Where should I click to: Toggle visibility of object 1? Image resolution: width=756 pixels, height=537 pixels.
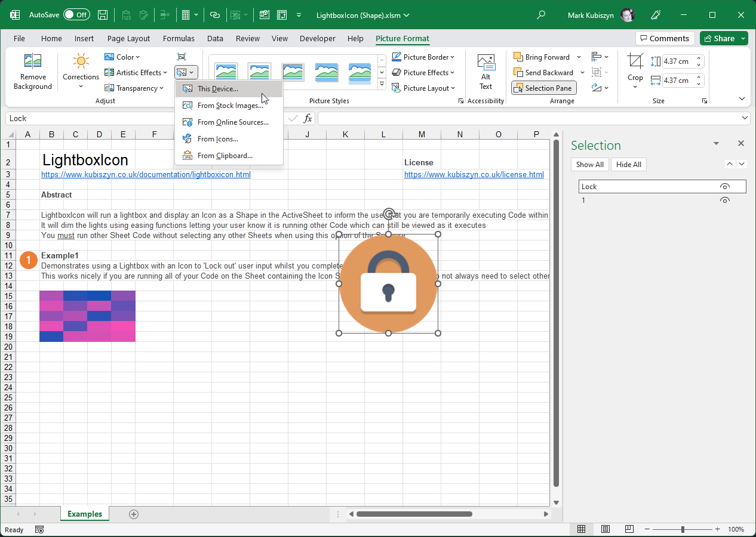coord(724,200)
